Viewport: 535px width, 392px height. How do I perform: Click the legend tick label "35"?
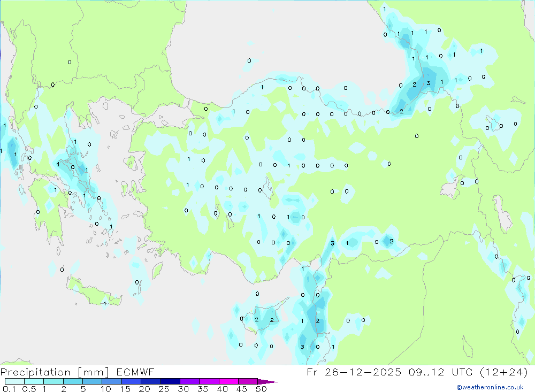coord(203,389)
